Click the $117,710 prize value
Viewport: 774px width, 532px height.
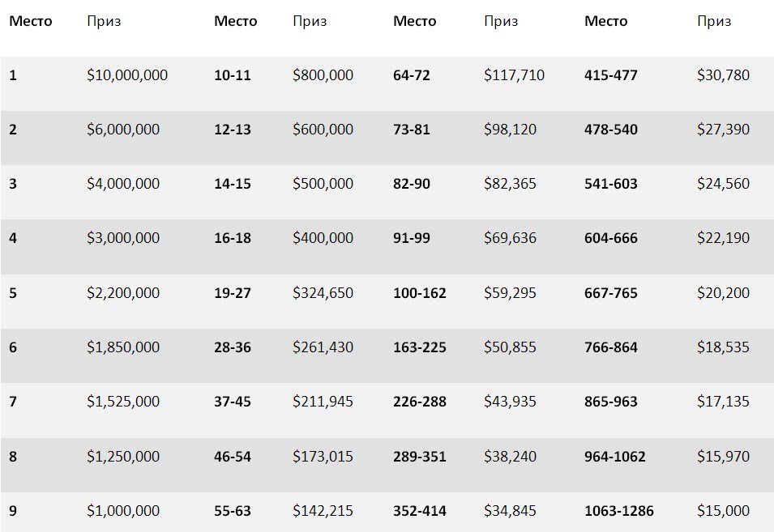click(514, 75)
